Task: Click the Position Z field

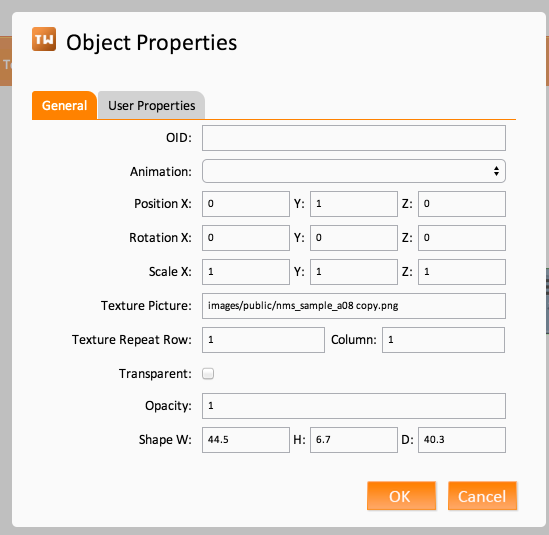Action: [462, 204]
